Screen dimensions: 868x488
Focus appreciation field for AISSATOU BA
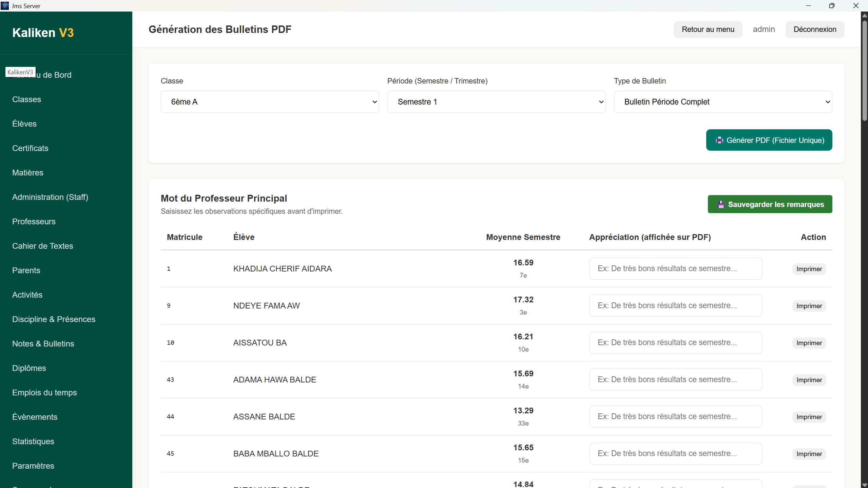pyautogui.click(x=675, y=343)
